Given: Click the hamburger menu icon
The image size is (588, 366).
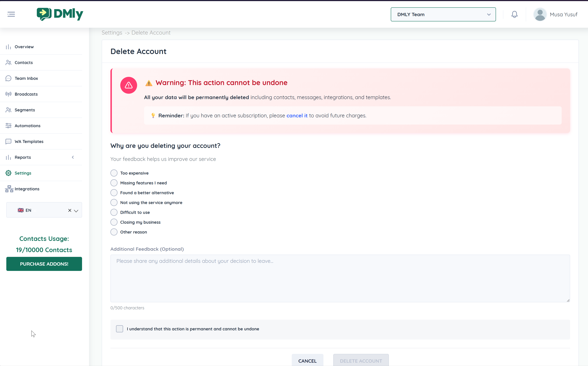Looking at the screenshot, I should click(x=11, y=14).
